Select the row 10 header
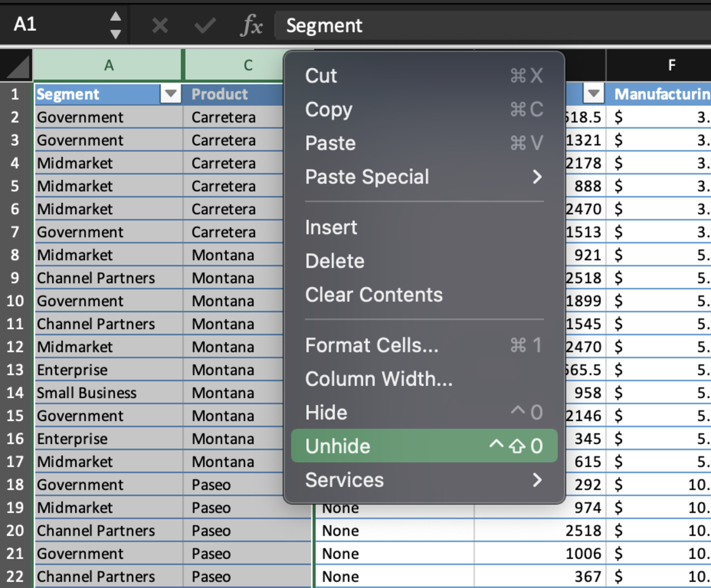The height and width of the screenshot is (588, 711). 15,301
